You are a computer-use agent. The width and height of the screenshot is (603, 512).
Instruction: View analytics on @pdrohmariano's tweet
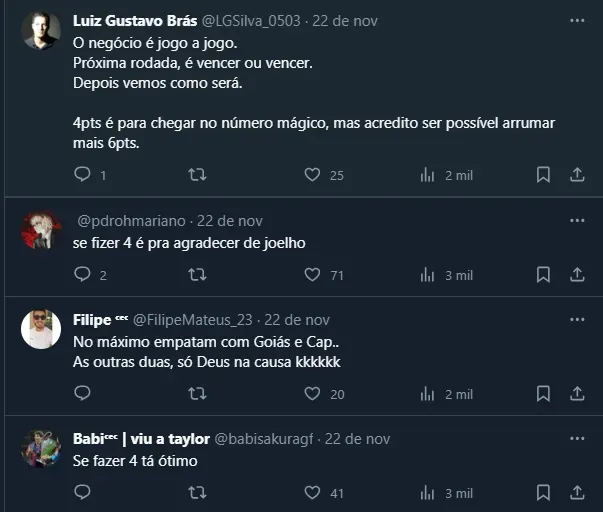(x=428, y=274)
